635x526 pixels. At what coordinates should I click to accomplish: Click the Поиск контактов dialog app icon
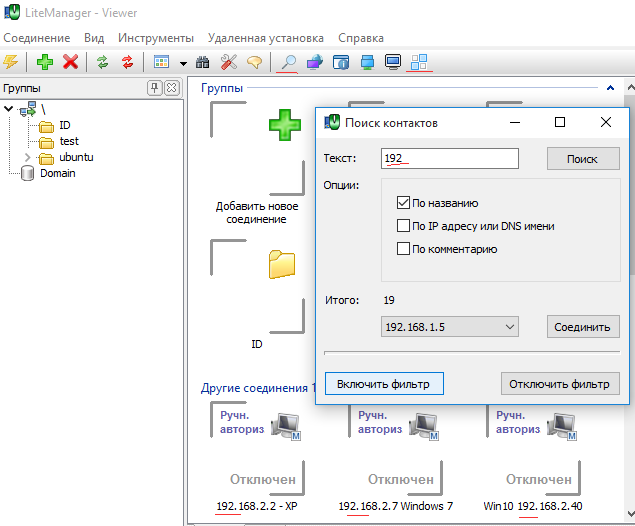332,122
